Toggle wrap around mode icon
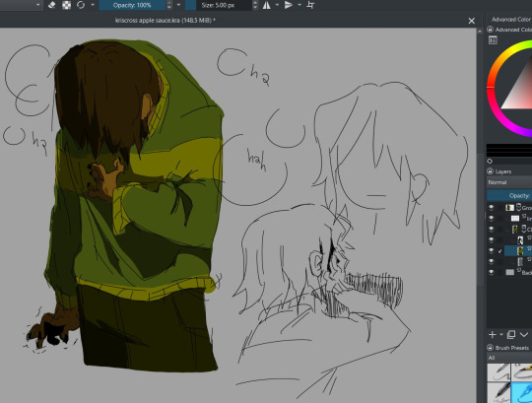This screenshot has width=532, height=403. pos(310,5)
